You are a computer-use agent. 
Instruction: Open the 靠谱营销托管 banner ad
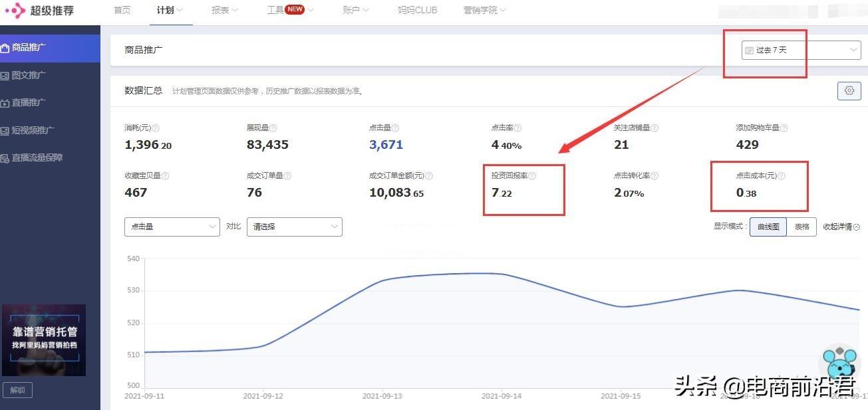[x=44, y=340]
